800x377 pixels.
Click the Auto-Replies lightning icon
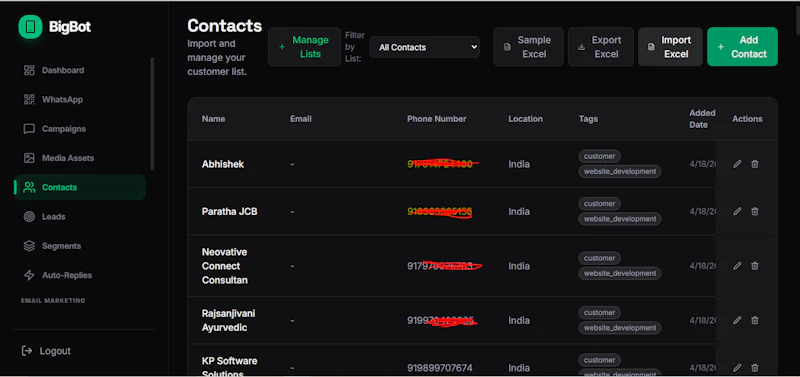pyautogui.click(x=29, y=275)
